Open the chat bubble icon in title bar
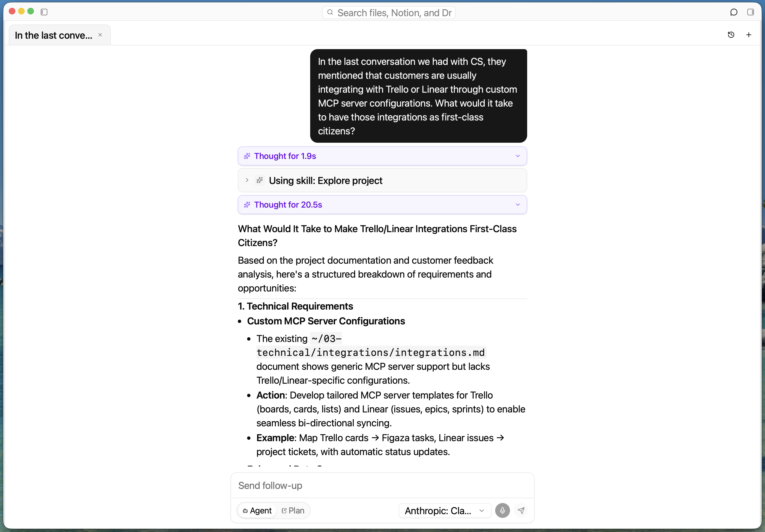Viewport: 765px width, 532px height. pyautogui.click(x=734, y=12)
